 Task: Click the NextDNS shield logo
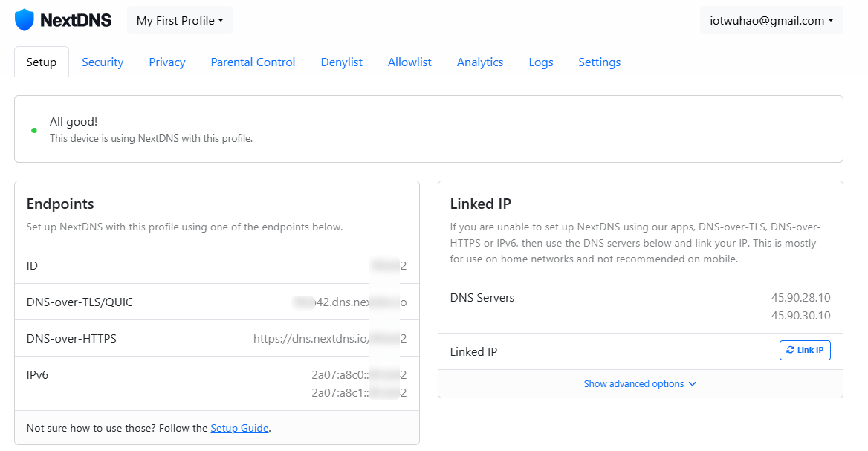point(25,20)
